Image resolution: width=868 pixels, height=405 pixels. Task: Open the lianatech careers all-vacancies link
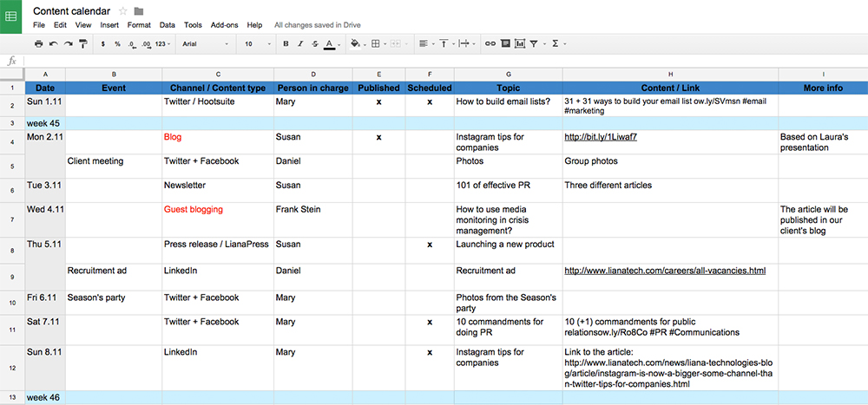coord(665,271)
